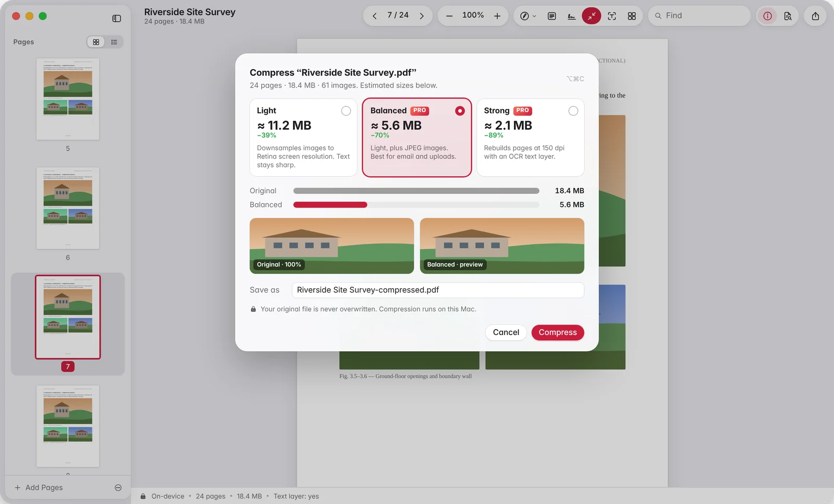Select the signature tool
Viewport: 834px width, 504px height.
571,16
